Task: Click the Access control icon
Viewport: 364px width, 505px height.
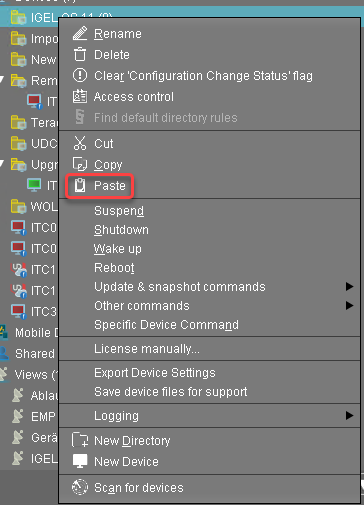Action: tap(80, 96)
